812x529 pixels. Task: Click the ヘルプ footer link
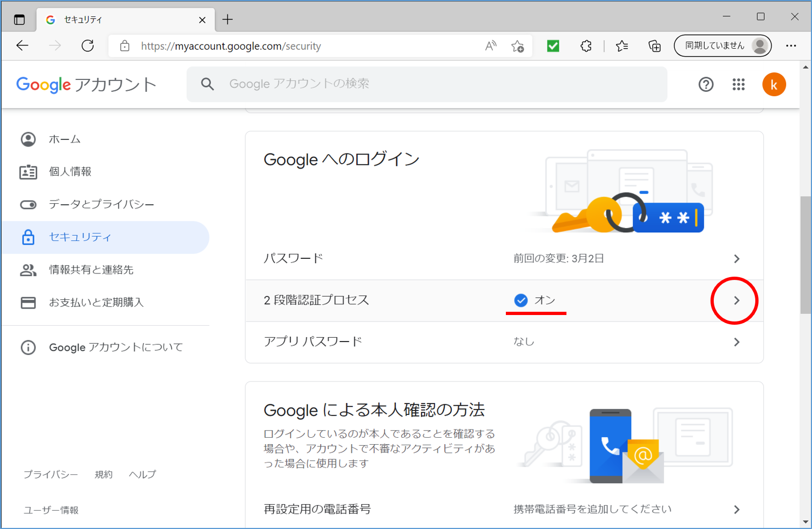(143, 474)
